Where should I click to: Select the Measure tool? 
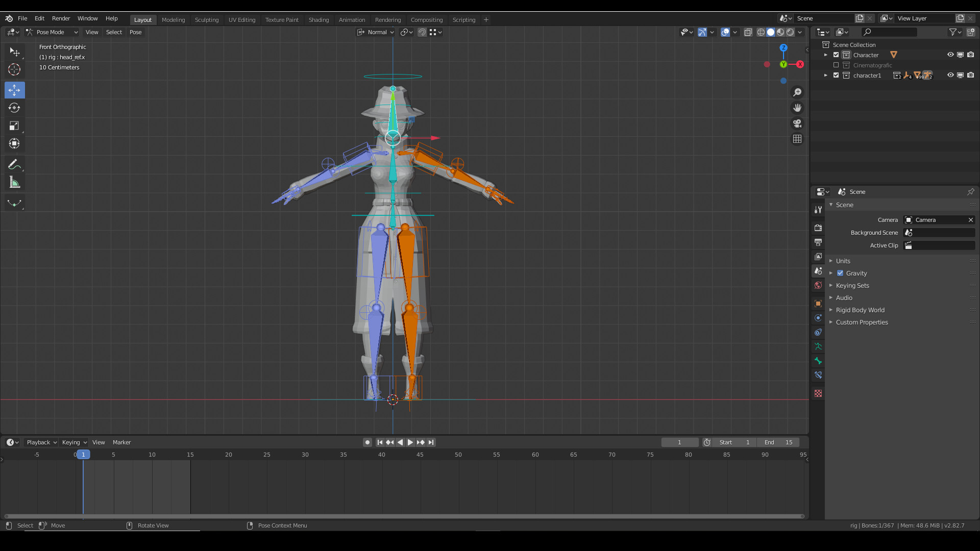[x=14, y=183]
